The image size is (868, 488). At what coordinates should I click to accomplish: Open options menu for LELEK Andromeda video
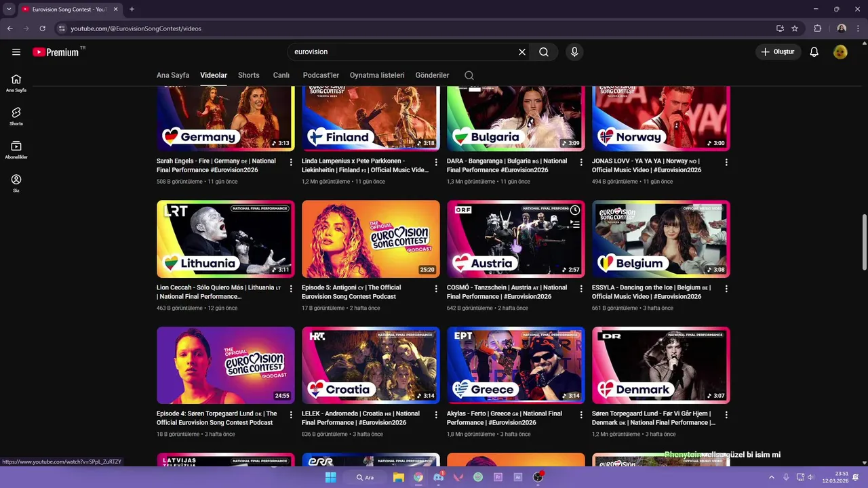[436, 415]
